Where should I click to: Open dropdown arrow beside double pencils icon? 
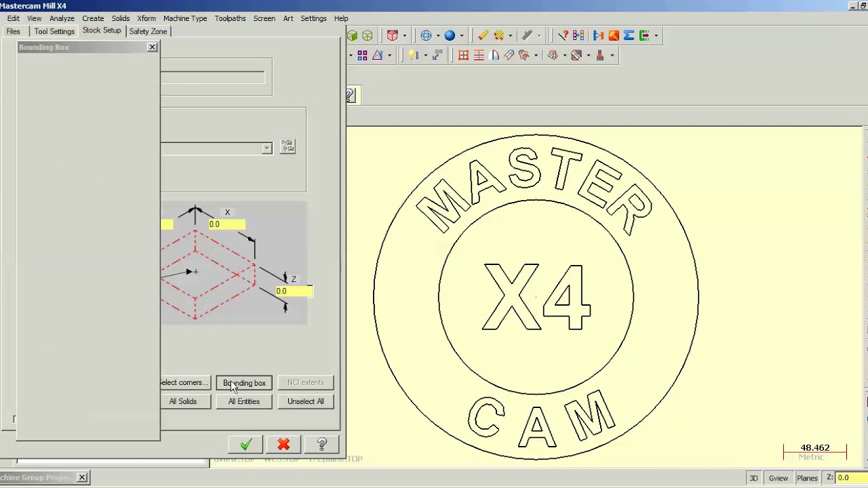[x=510, y=36]
